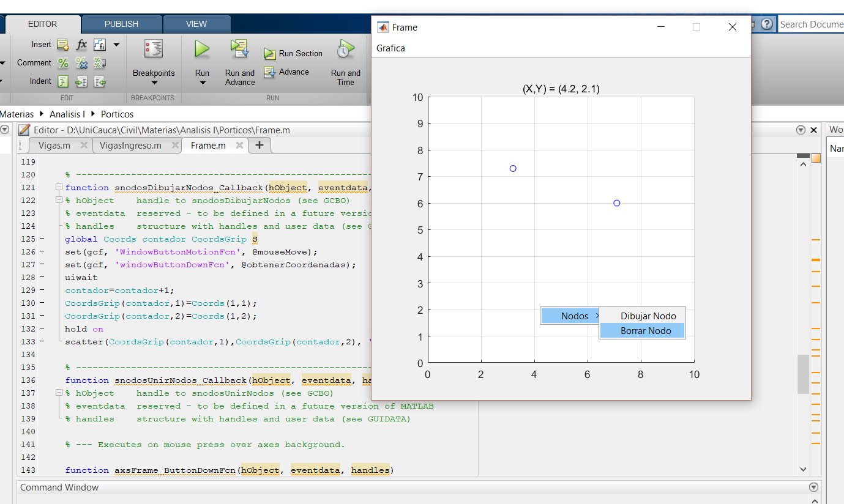Click the Decrease Indent icon
844x504 pixels.
point(100,81)
